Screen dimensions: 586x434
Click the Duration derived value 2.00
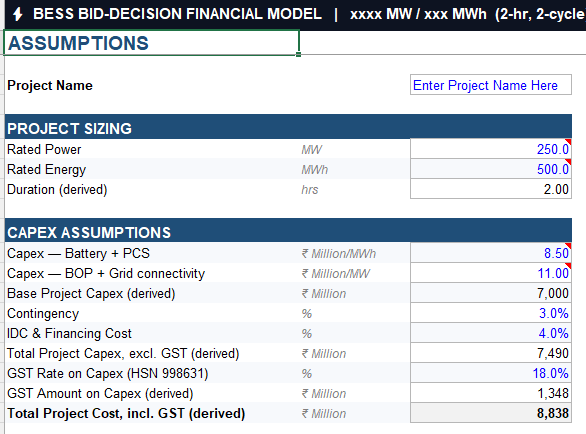click(491, 189)
